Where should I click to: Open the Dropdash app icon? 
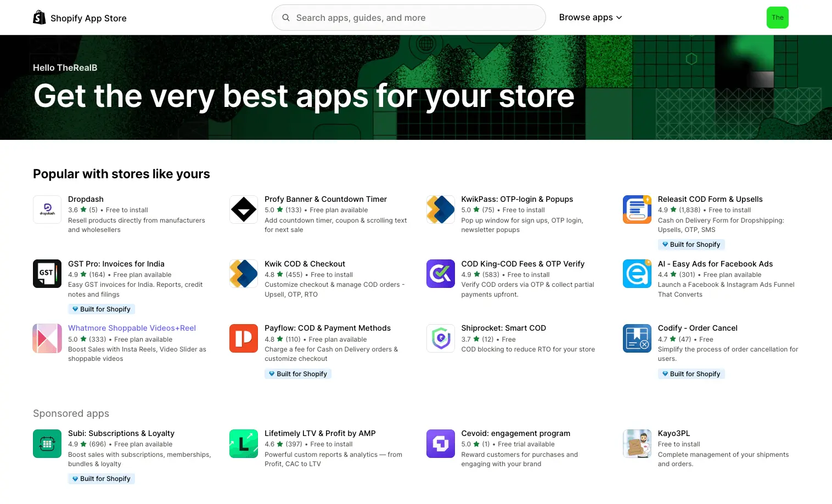click(x=47, y=209)
